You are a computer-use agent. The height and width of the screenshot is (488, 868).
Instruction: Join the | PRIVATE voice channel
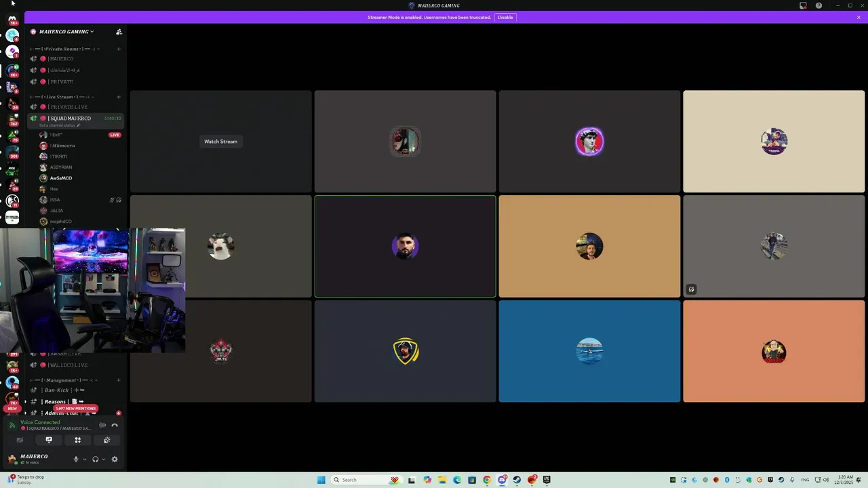tap(76, 82)
